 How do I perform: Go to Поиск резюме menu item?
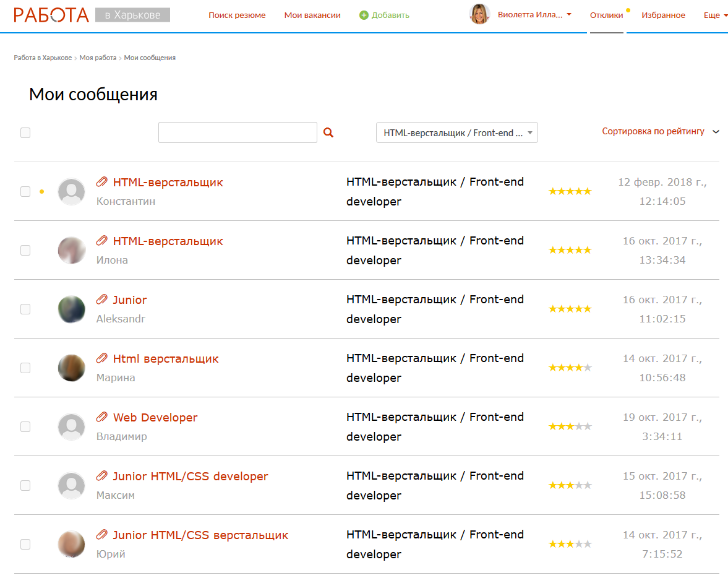tap(237, 15)
